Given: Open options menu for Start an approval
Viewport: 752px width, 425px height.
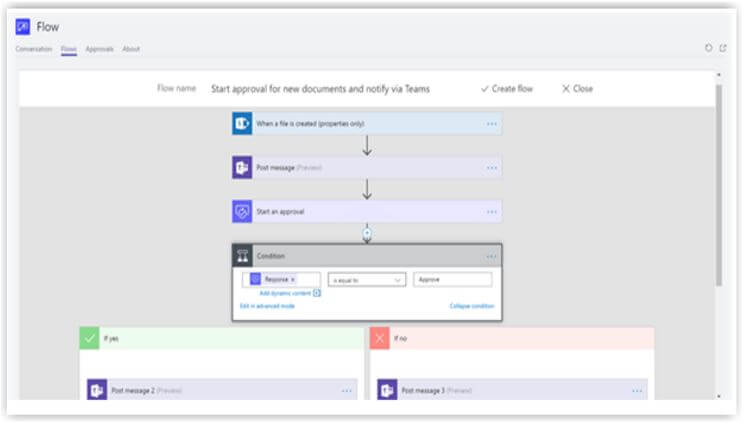Looking at the screenshot, I should click(x=492, y=212).
